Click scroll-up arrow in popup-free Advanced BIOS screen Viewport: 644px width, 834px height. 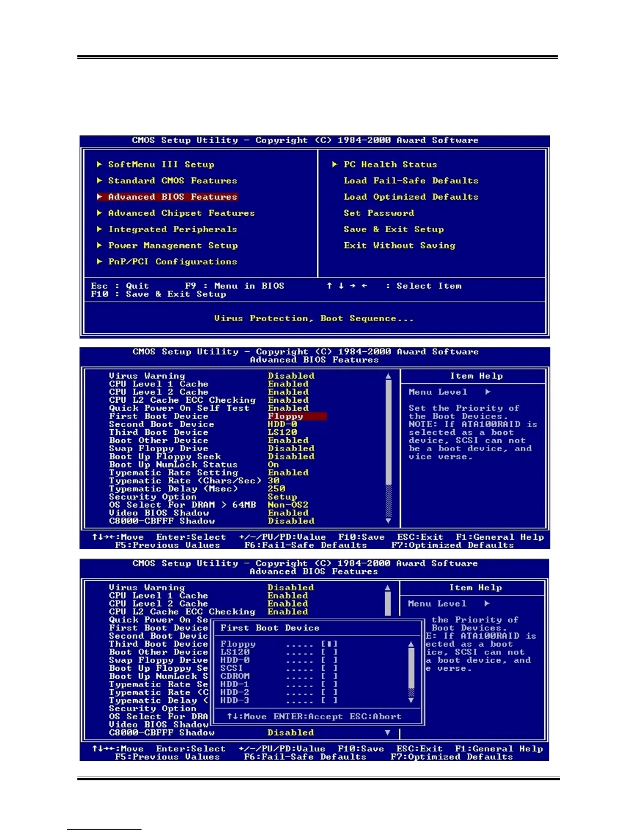388,376
